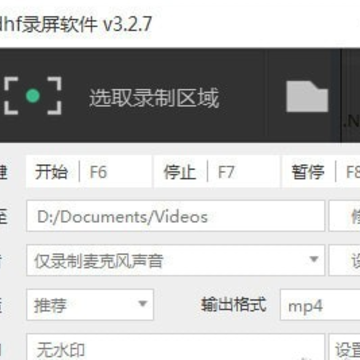Click the select recording area frame icon

pyautogui.click(x=33, y=96)
